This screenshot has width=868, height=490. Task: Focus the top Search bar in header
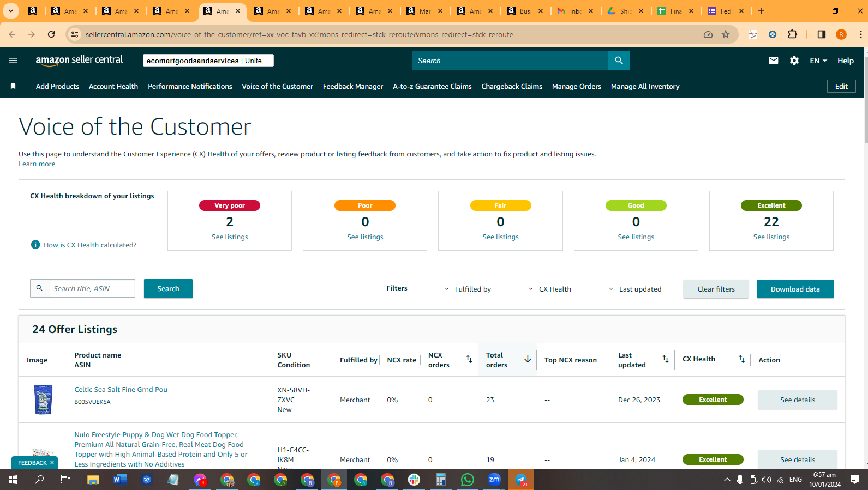[510, 61]
